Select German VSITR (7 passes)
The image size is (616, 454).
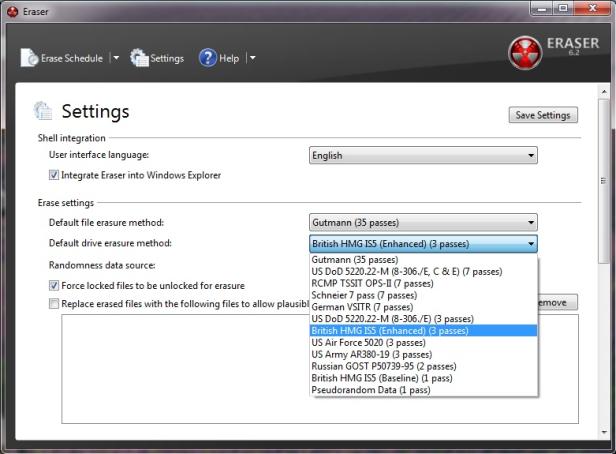[x=424, y=307]
